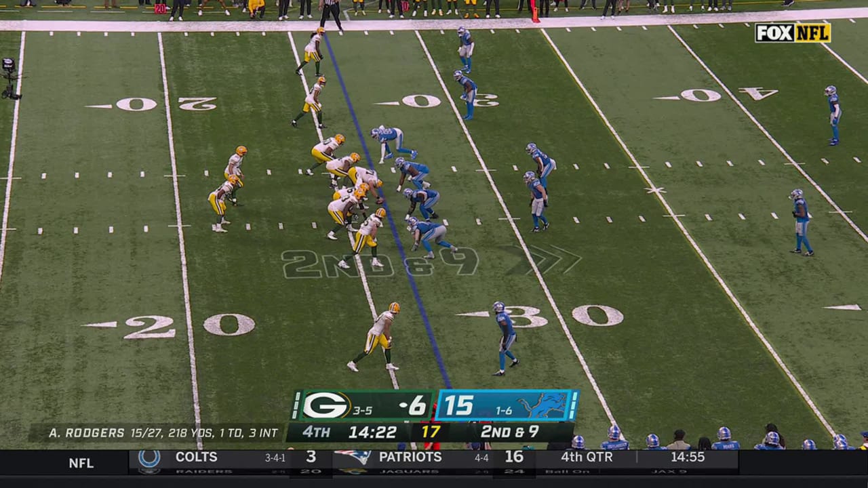Viewport: 868px width, 488px height.
Task: Click the Colts record 3-4-1
Action: pos(275,458)
